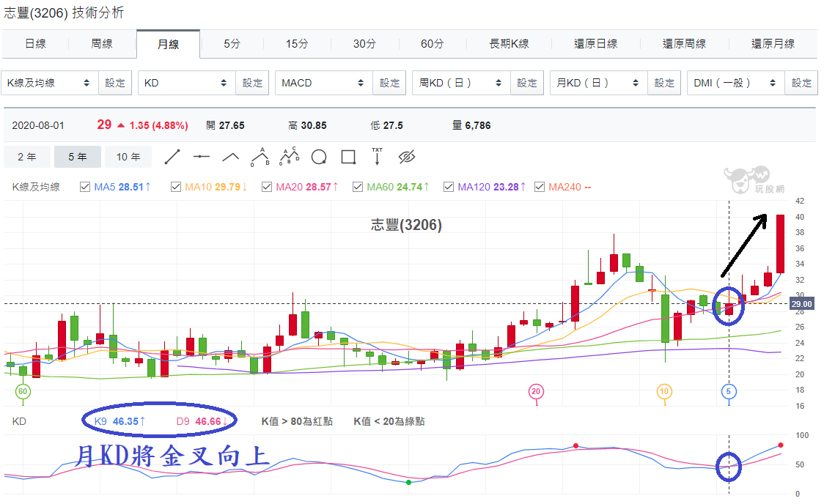Uncheck the MA240 checkbox

tap(540, 187)
